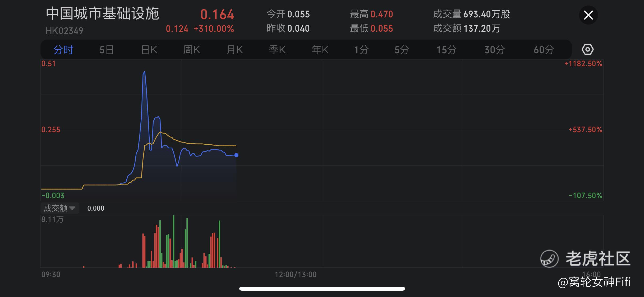Click the 8.11万 volume scale label
644x297 pixels.
click(52, 219)
